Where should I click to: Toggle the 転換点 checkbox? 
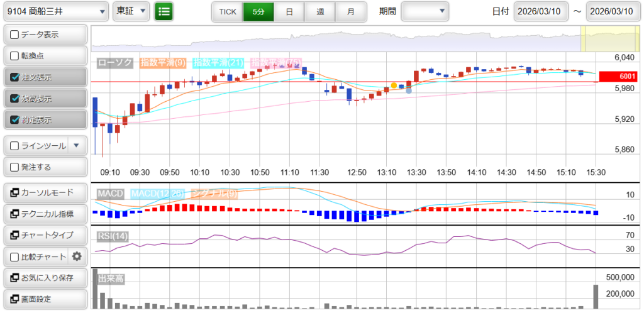15,56
